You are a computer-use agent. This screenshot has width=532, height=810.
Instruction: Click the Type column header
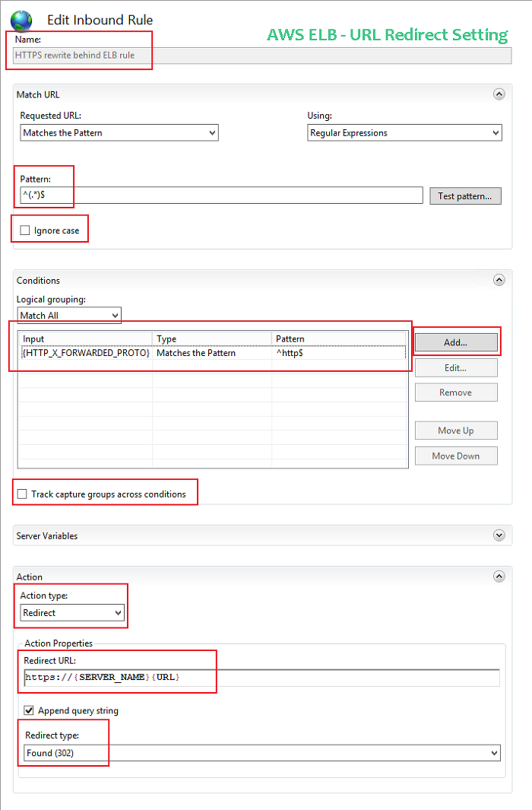click(212, 339)
